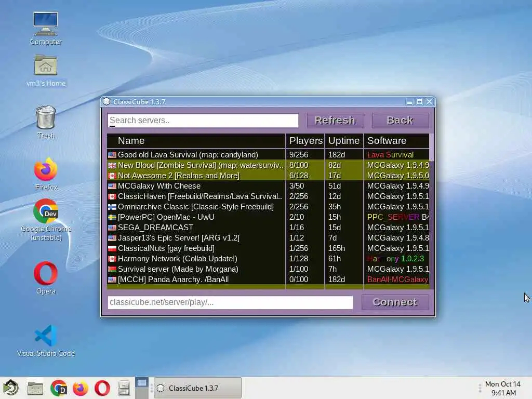Screen dimensions: 532x399
Task: Click the server list scrollbar thumb
Action: (432, 147)
